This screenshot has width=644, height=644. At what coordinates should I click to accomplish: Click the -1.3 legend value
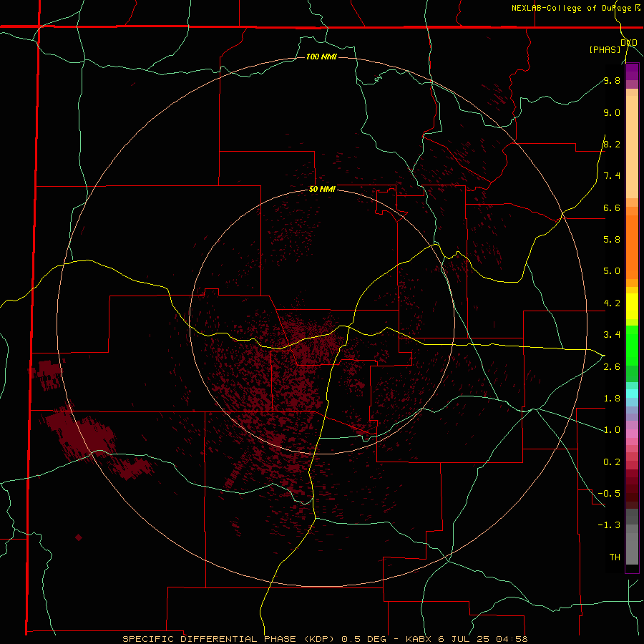(609, 525)
